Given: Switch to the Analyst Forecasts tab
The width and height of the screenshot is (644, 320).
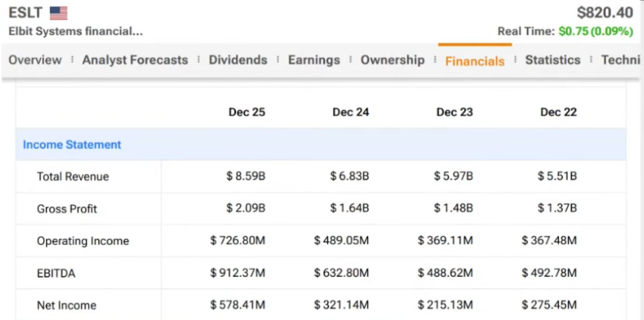Looking at the screenshot, I should [x=135, y=60].
